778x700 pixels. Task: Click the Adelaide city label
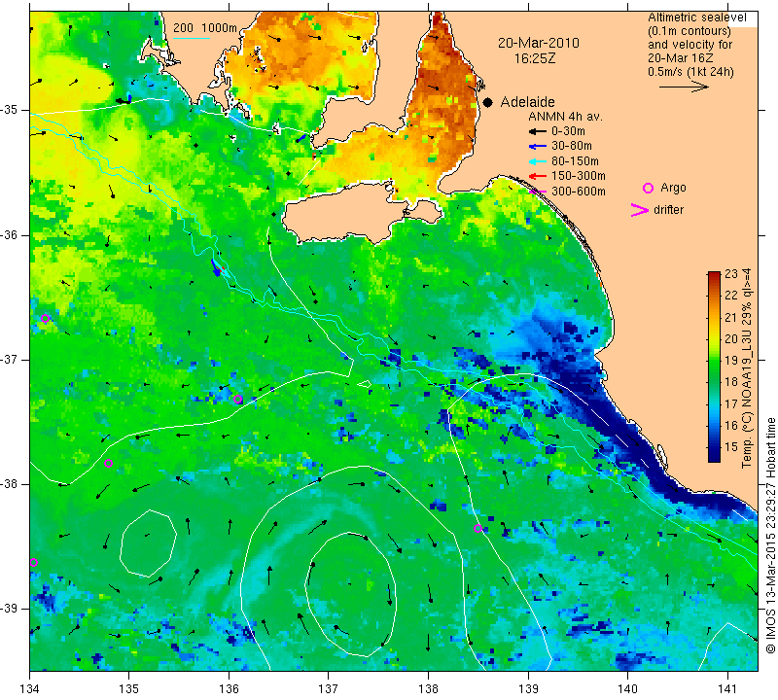[x=527, y=102]
